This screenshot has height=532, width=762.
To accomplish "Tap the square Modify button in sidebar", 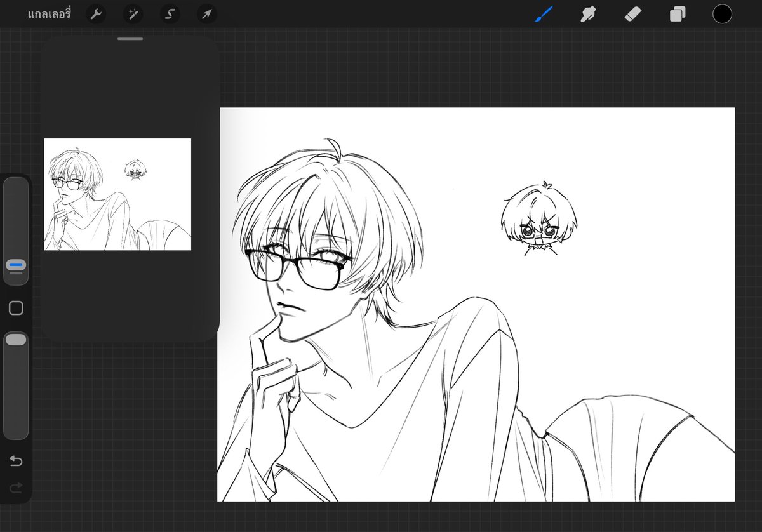I will click(16, 309).
